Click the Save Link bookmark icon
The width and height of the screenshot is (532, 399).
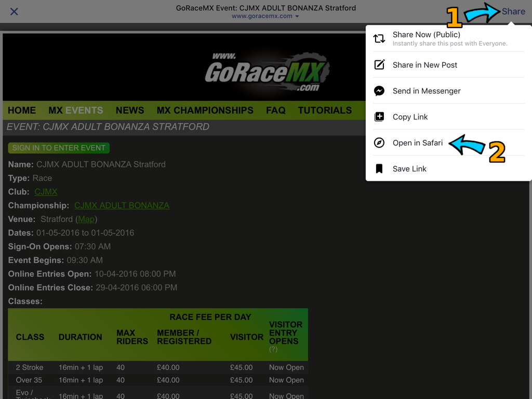(x=379, y=169)
